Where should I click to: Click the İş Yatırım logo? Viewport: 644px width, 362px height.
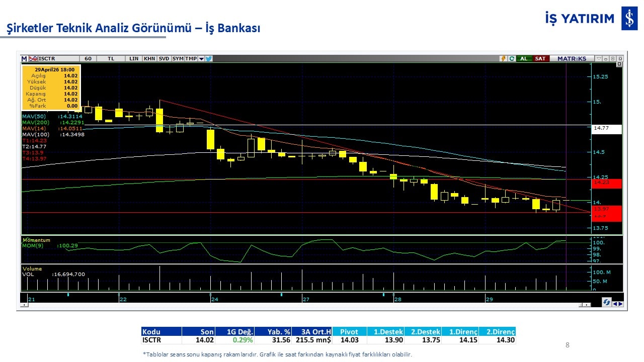pyautogui.click(x=629, y=19)
